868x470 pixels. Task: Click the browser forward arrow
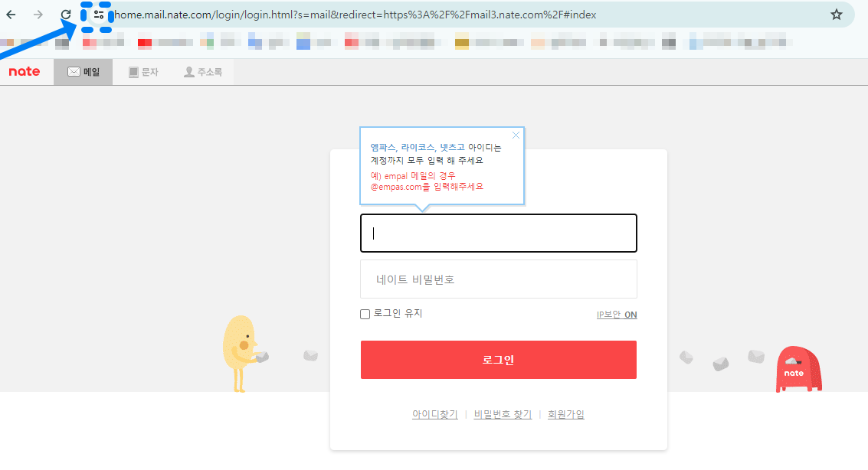click(38, 15)
